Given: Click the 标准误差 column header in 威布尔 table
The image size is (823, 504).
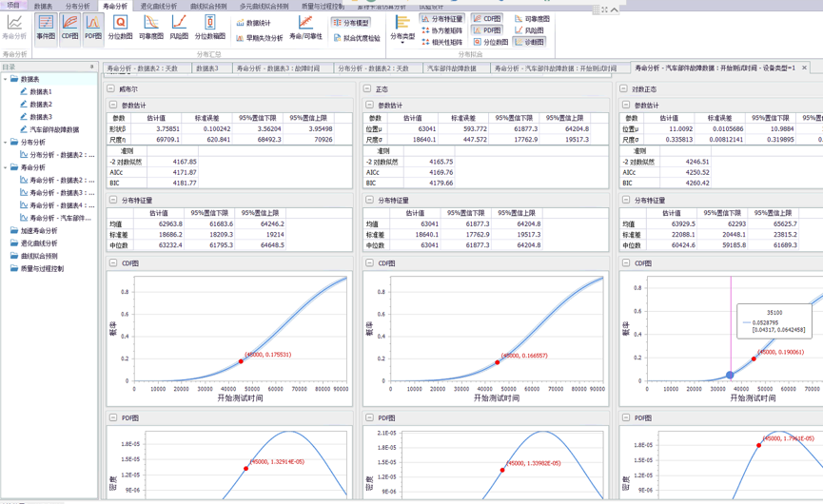Looking at the screenshot, I should (x=206, y=118).
